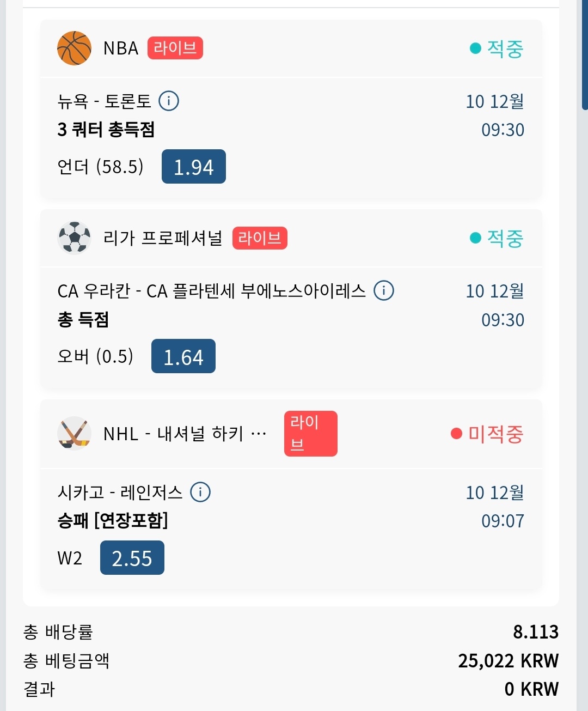Image resolution: width=588 pixels, height=711 pixels.
Task: Click the NBA 라이브 badge
Action: click(175, 48)
